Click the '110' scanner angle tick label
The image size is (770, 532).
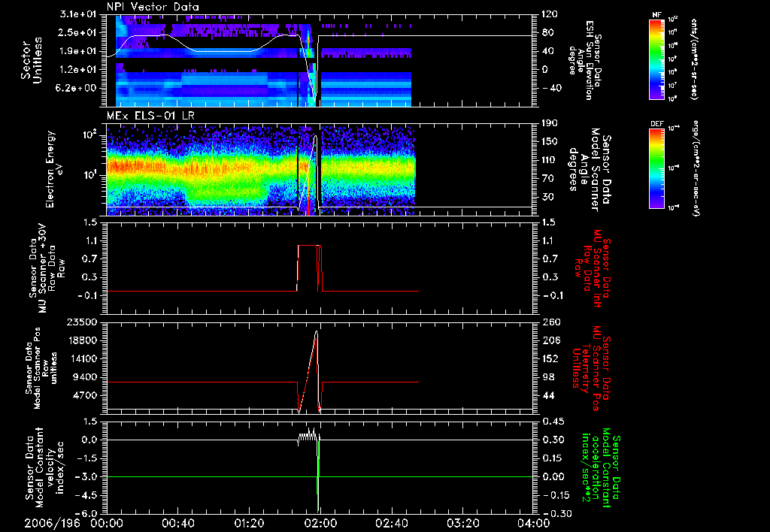click(550, 160)
